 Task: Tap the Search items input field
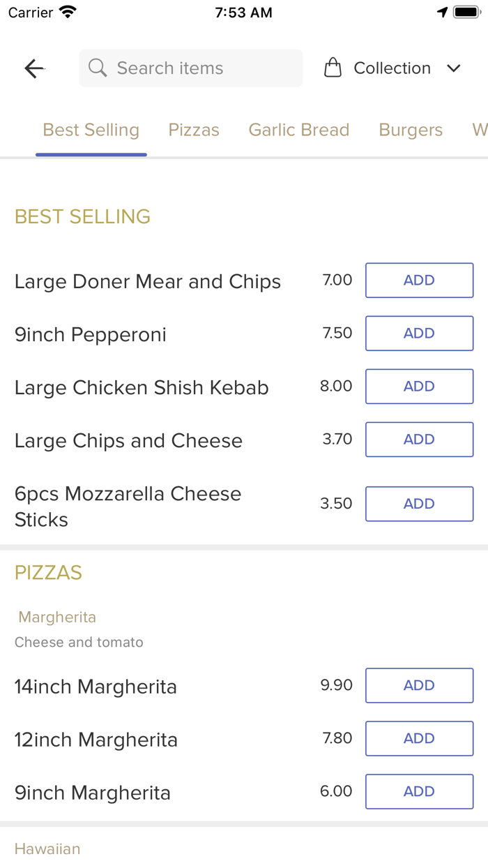click(x=190, y=68)
